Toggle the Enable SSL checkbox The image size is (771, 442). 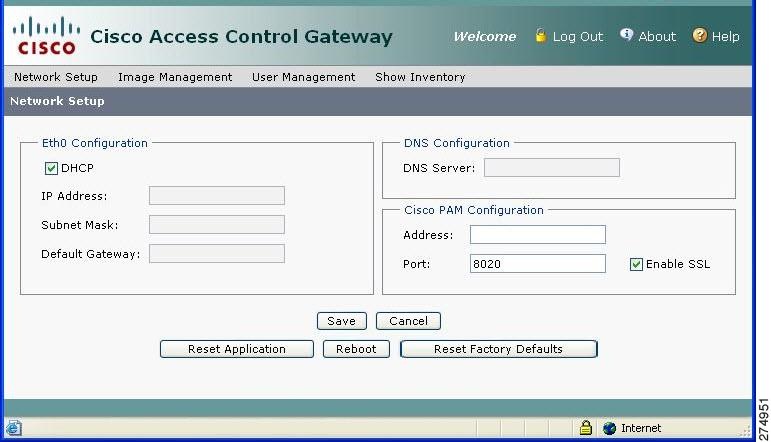click(636, 265)
